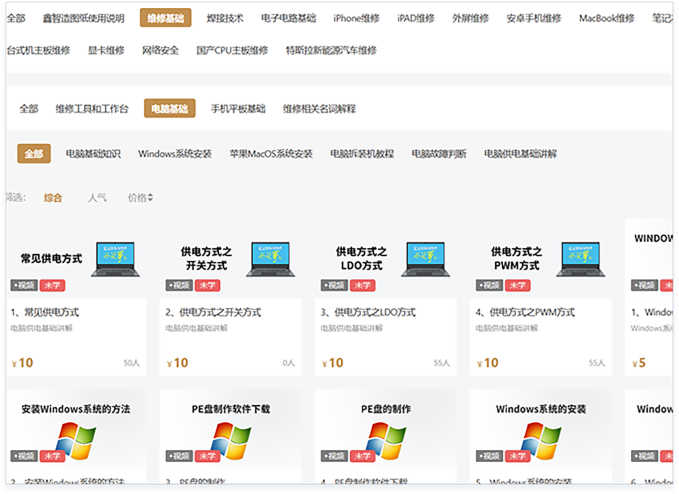Open the 显卡维修 category
This screenshot has height=494, width=679.
(106, 50)
